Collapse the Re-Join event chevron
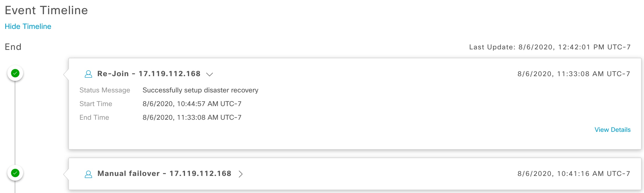644x193 pixels. pos(209,74)
